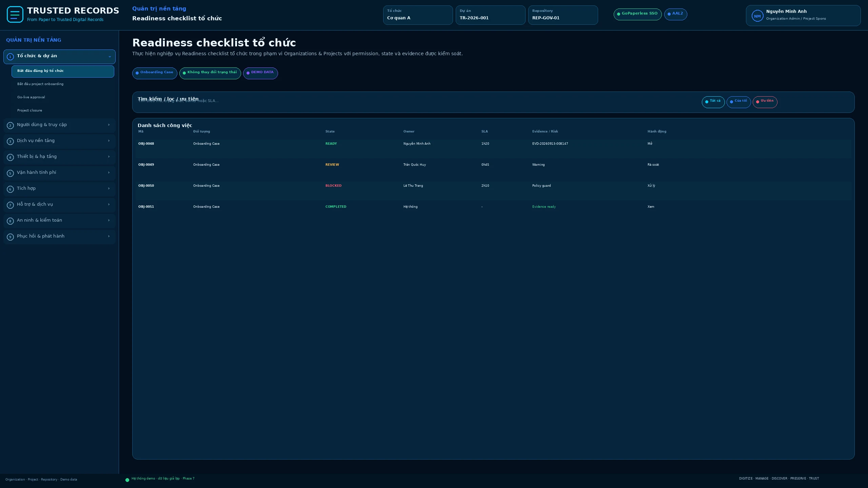This screenshot has width=868, height=488.
Task: Click the DEMO DATA chip
Action: (260, 73)
